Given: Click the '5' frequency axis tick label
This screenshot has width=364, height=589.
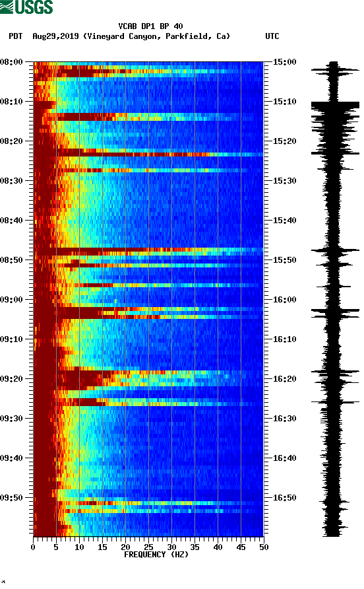Looking at the screenshot, I should click(x=56, y=547).
